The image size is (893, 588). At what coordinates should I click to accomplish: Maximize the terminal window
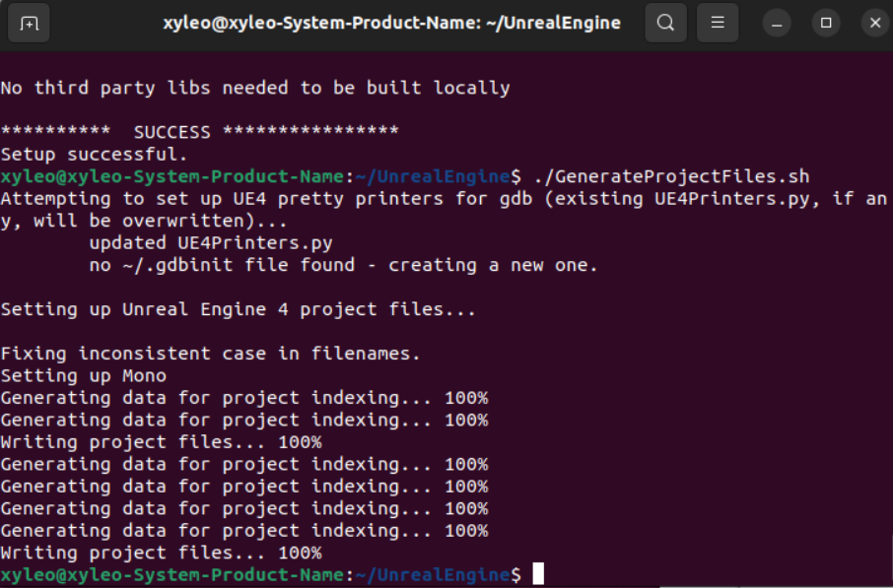tap(826, 23)
